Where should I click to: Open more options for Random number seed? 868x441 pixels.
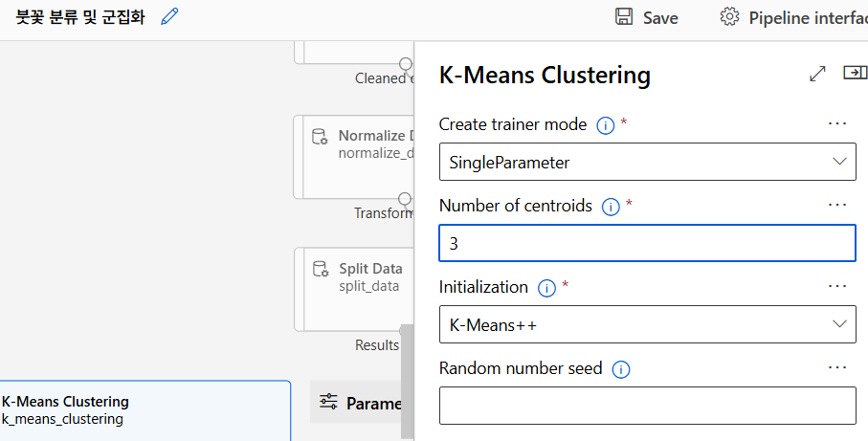[837, 368]
